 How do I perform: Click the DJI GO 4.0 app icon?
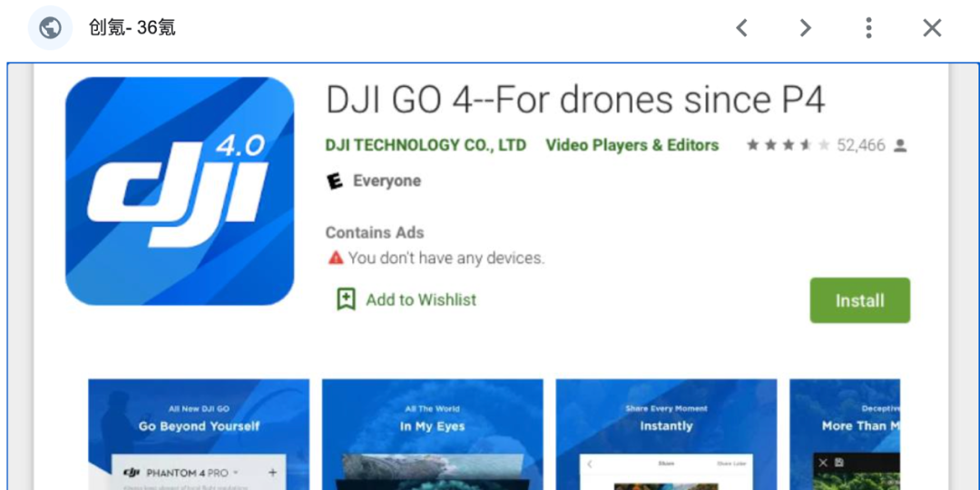click(180, 191)
